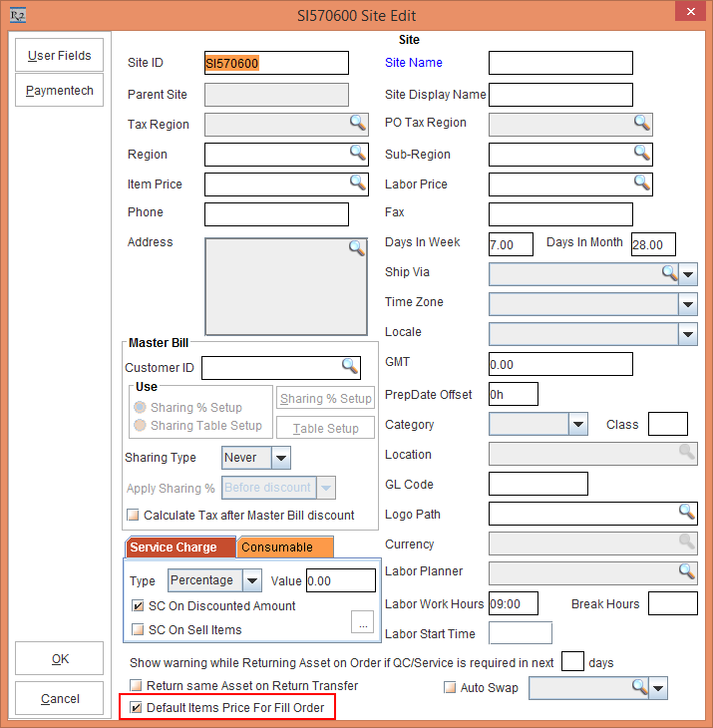The height and width of the screenshot is (728, 713).
Task: Open Service Charge Type Percentage dropdown
Action: point(252,580)
